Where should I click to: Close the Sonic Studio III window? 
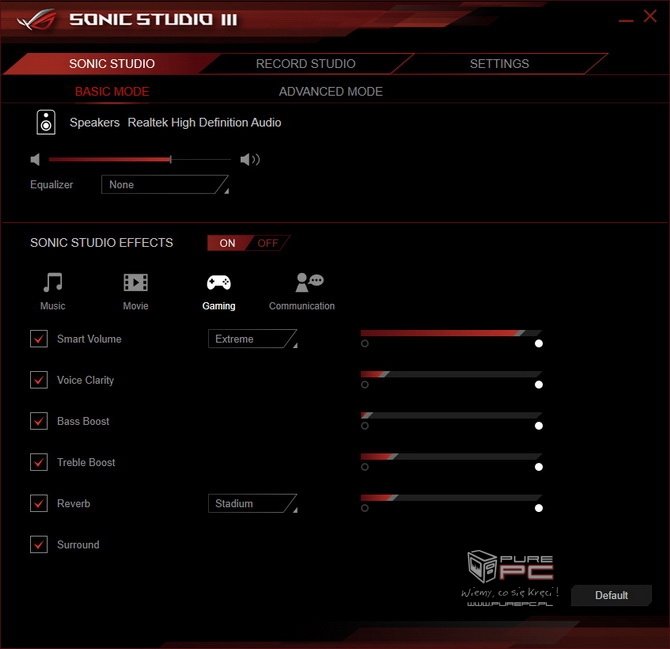pos(650,16)
